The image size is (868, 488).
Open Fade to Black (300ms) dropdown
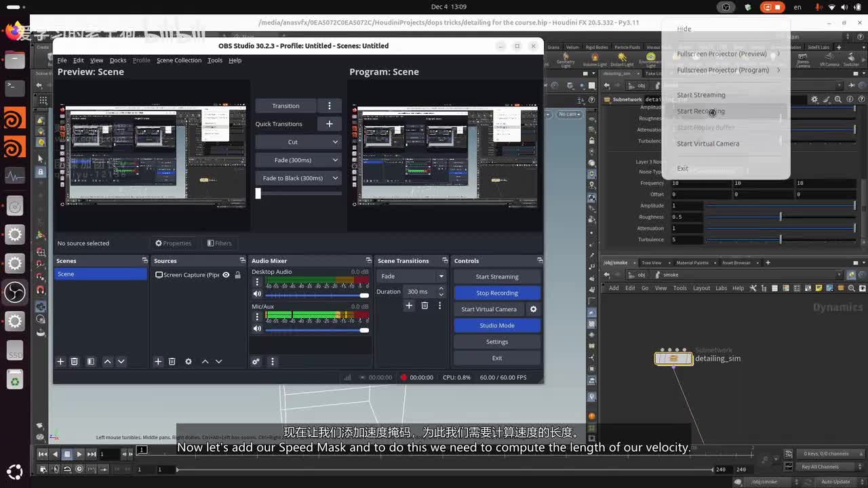tap(298, 178)
